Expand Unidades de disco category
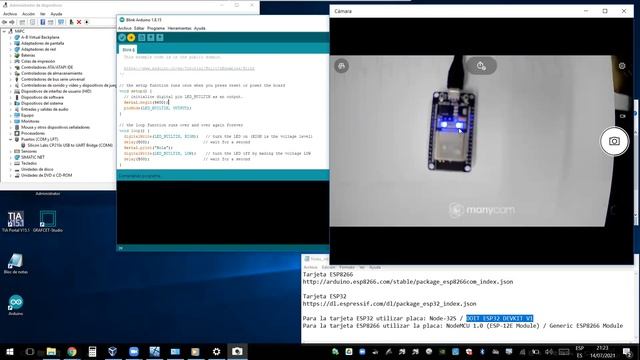Screen dimensions: 640x360 click(11, 169)
